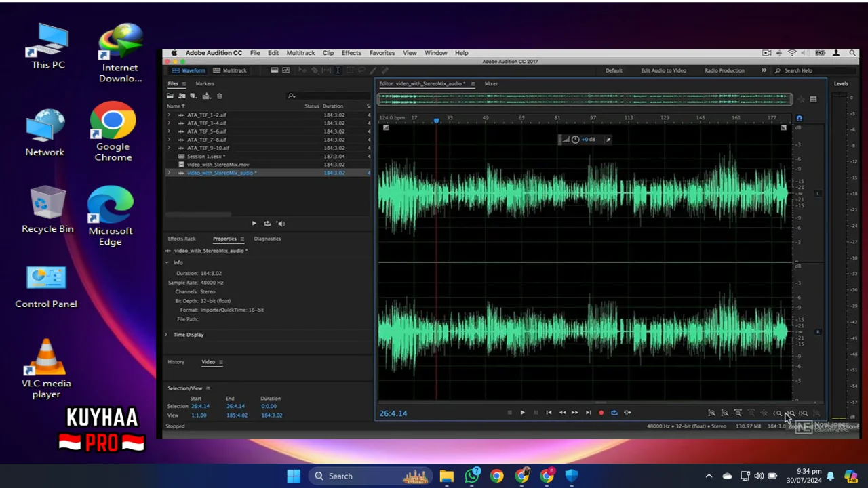Expand ATA_TEF_5-6.aif file row
This screenshot has width=868, height=488.
click(169, 131)
